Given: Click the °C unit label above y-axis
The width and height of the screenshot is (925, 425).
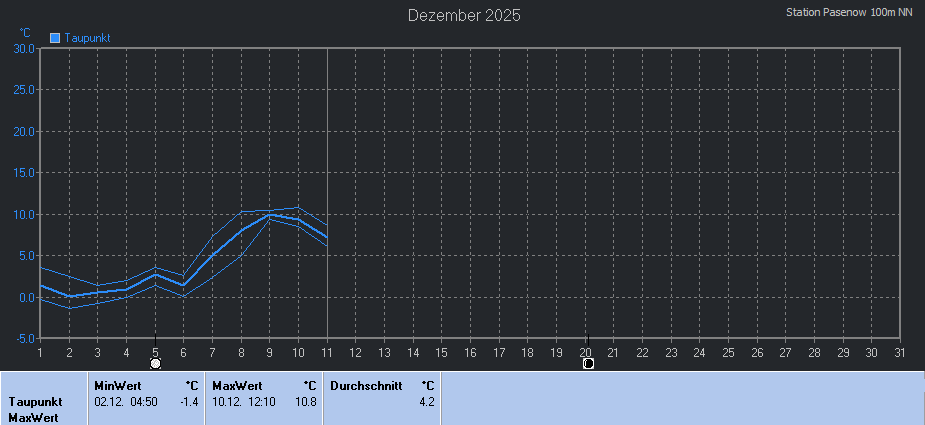Looking at the screenshot, I should point(25,33).
